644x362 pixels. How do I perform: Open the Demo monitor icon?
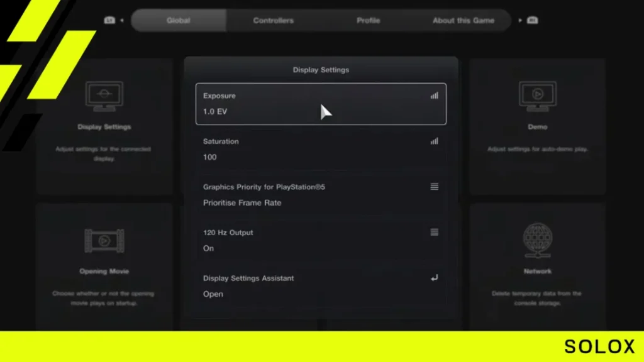[538, 96]
